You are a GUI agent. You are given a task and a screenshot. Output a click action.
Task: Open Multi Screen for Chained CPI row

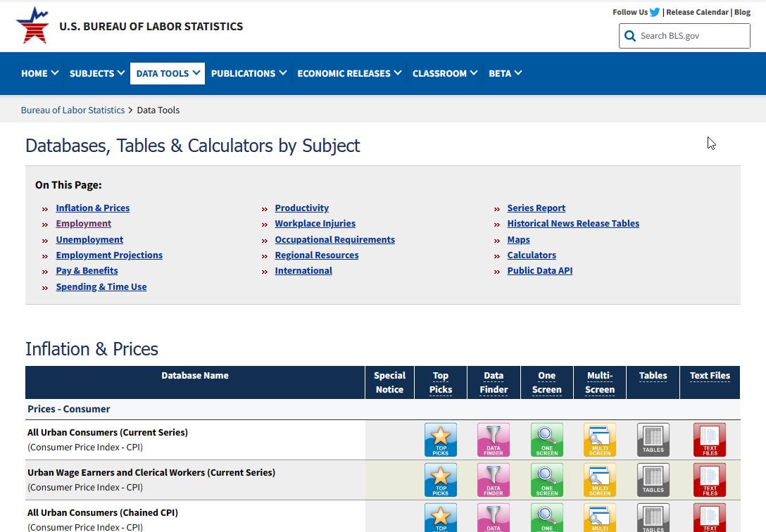pos(600,517)
